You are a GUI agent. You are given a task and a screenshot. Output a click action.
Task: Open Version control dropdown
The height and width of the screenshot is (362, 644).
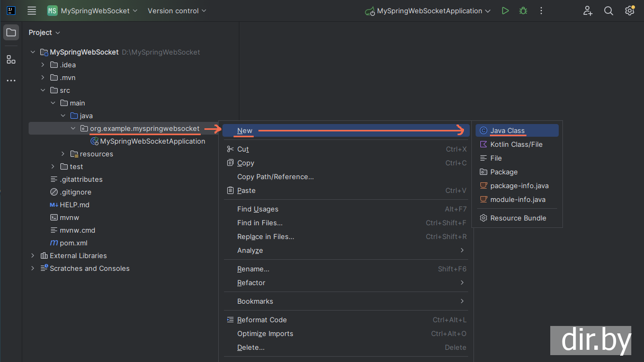(177, 11)
